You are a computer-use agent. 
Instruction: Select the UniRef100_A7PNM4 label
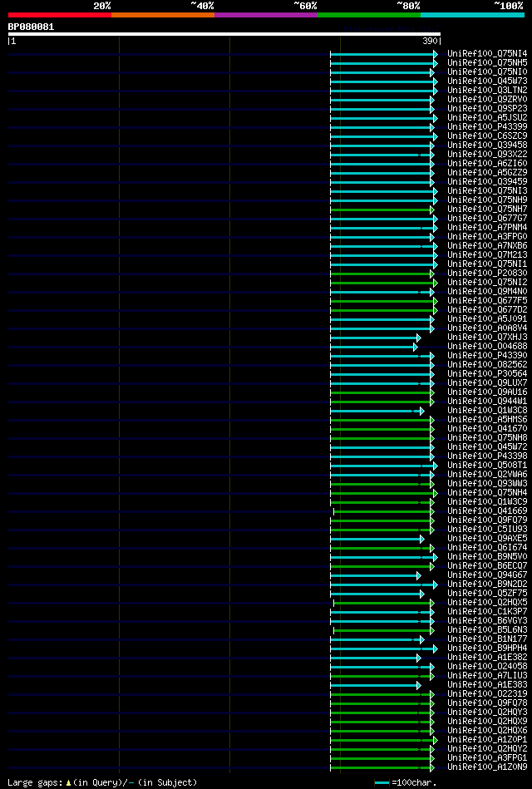click(x=487, y=228)
